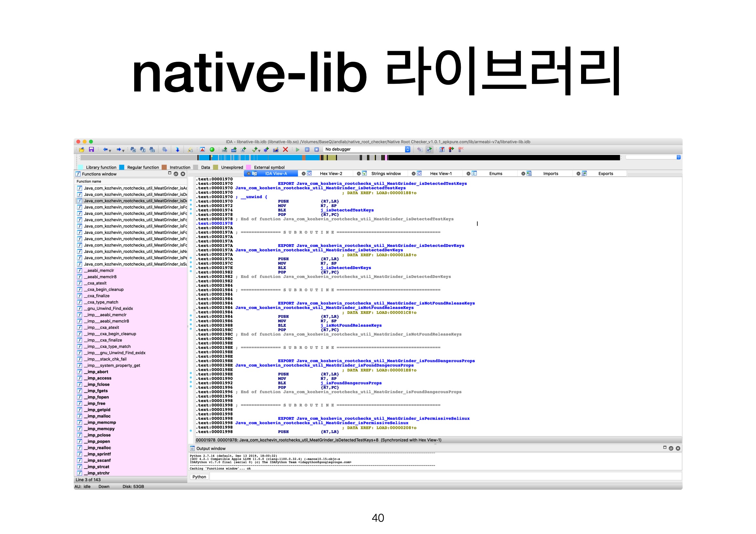Click the green circle toolbar icon

pyautogui.click(x=212, y=150)
